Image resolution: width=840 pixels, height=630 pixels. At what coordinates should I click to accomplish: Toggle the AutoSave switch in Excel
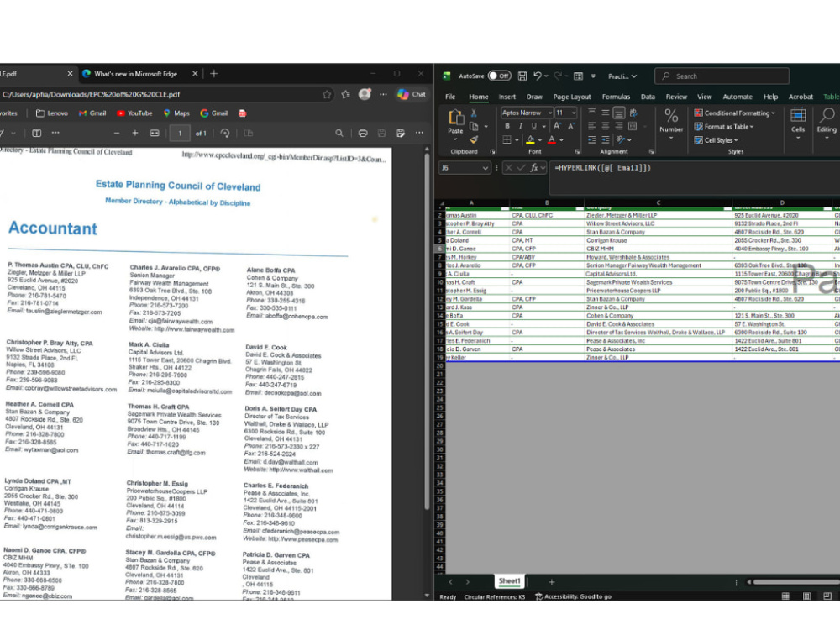(499, 76)
